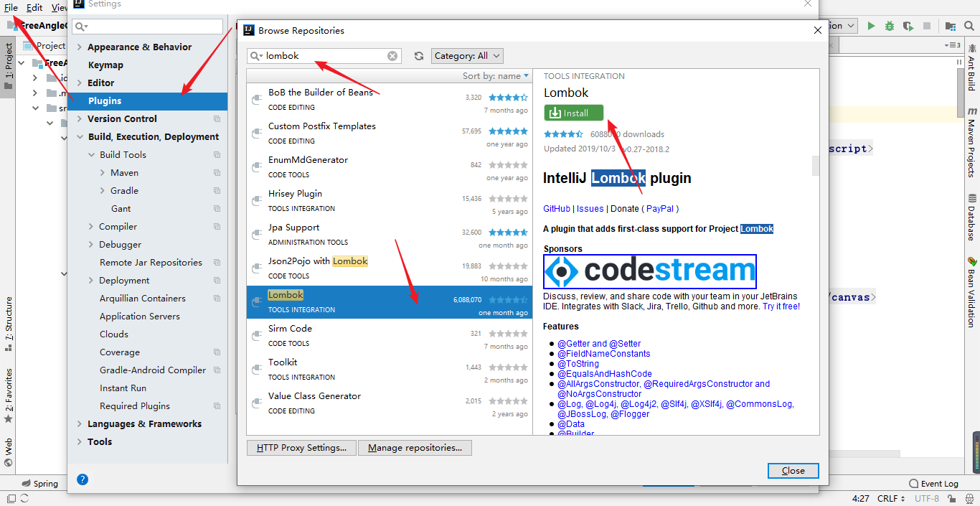Reload the plugin repository list

coord(419,56)
